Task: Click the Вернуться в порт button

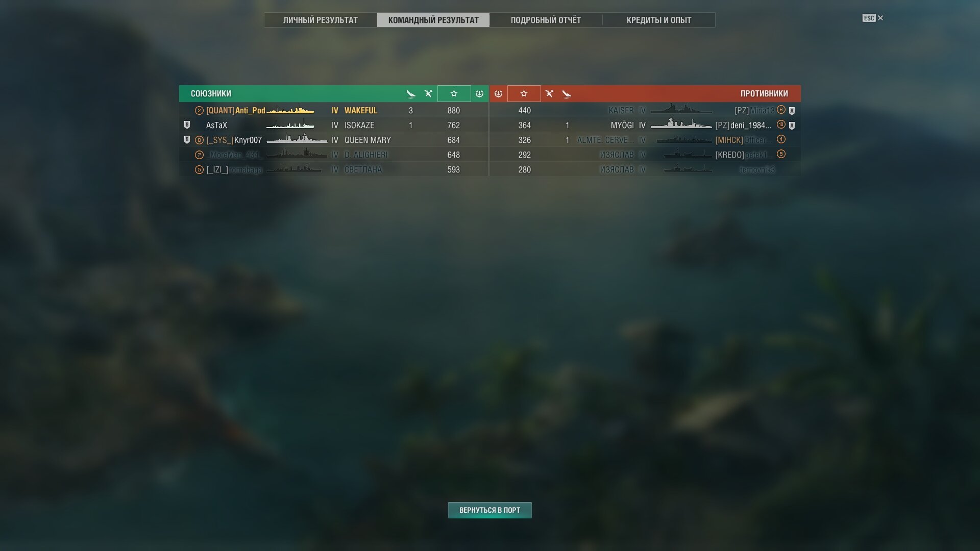Action: pyautogui.click(x=490, y=510)
